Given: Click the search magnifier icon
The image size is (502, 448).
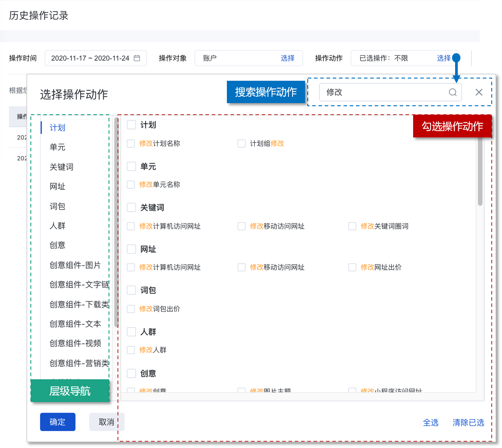Looking at the screenshot, I should pyautogui.click(x=452, y=92).
